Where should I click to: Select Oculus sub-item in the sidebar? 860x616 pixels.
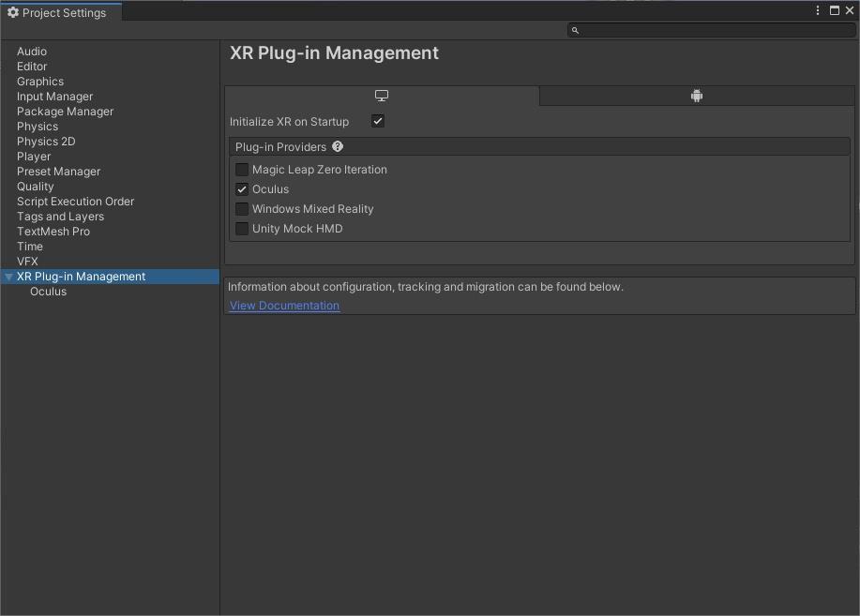[48, 292]
